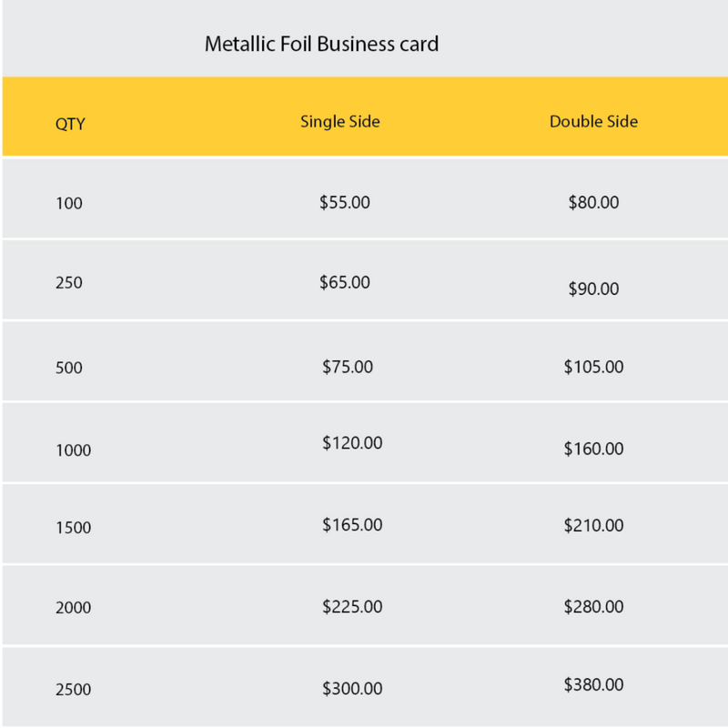Select the QTY column header
Image resolution: width=728 pixels, height=728 pixels.
(70, 124)
